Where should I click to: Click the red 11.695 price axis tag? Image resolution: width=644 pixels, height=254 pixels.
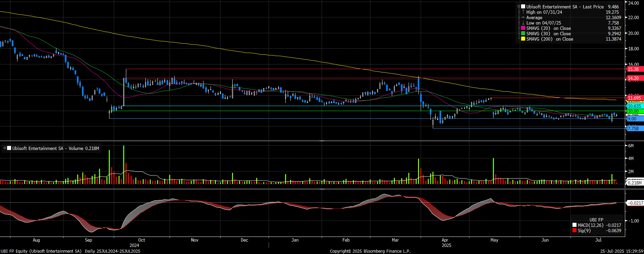[x=634, y=98]
